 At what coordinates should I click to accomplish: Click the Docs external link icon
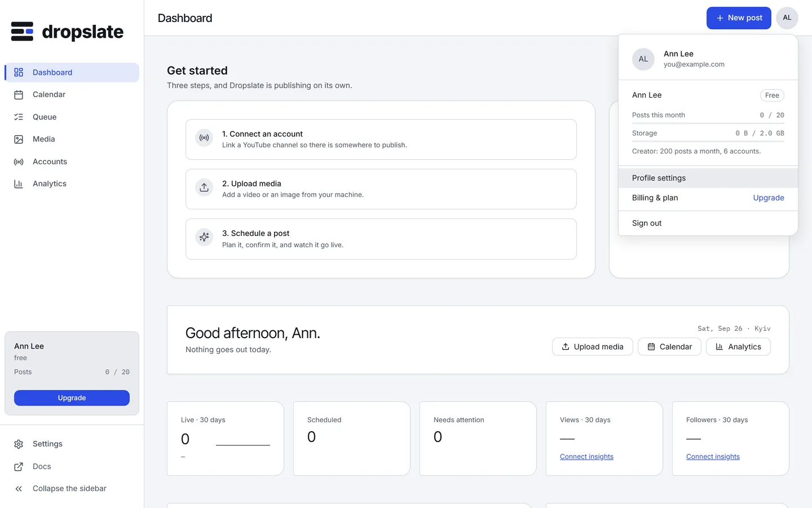point(19,467)
